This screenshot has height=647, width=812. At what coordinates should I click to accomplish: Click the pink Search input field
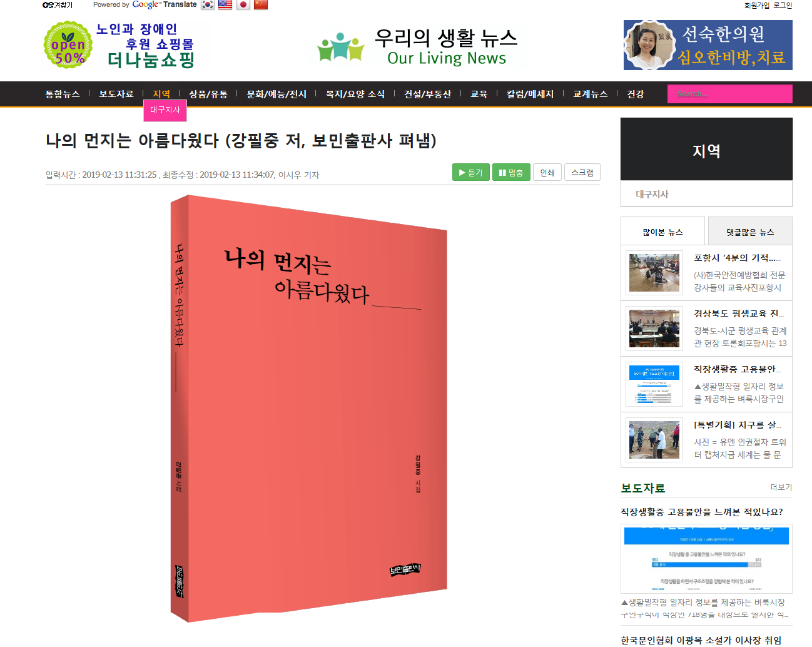730,94
